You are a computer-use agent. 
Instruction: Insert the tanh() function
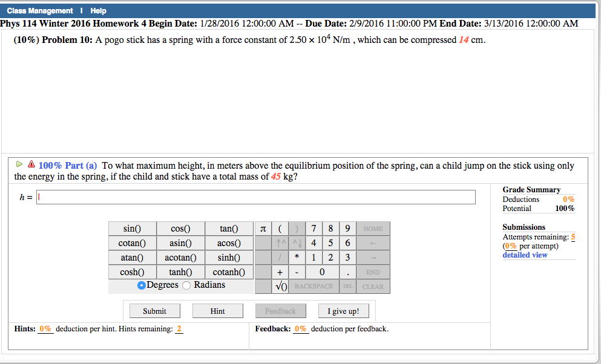pos(180,272)
